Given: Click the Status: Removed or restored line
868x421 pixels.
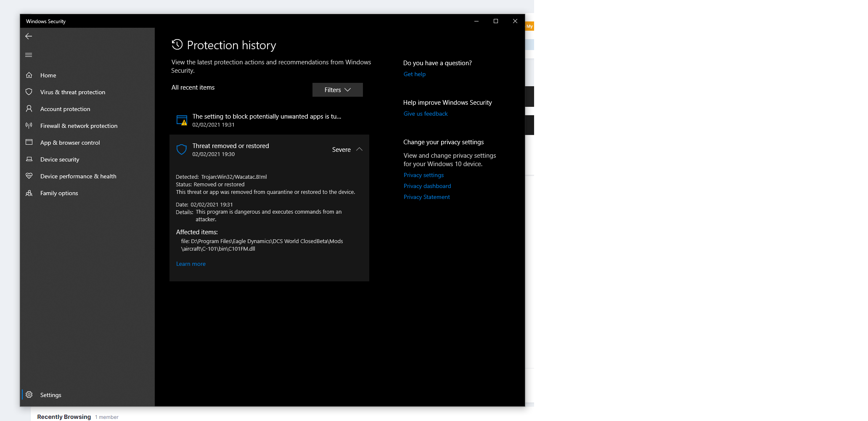Looking at the screenshot, I should [x=210, y=184].
